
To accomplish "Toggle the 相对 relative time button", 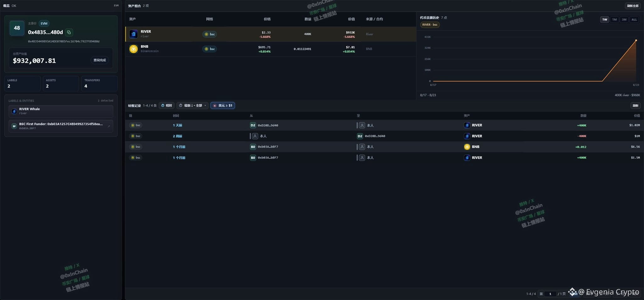I will click(x=166, y=106).
